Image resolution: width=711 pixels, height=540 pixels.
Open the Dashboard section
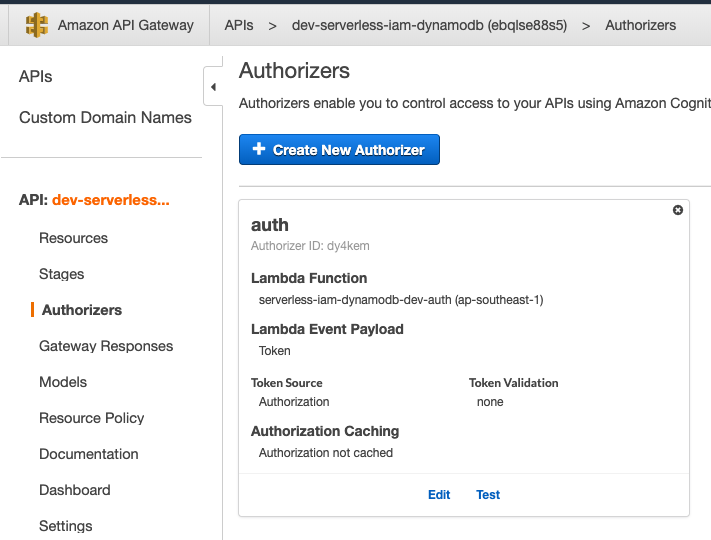(75, 490)
